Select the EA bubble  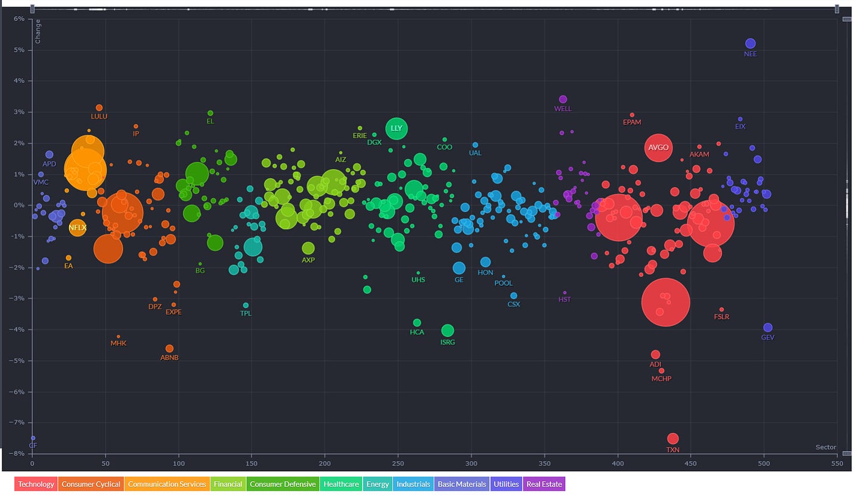[69, 257]
